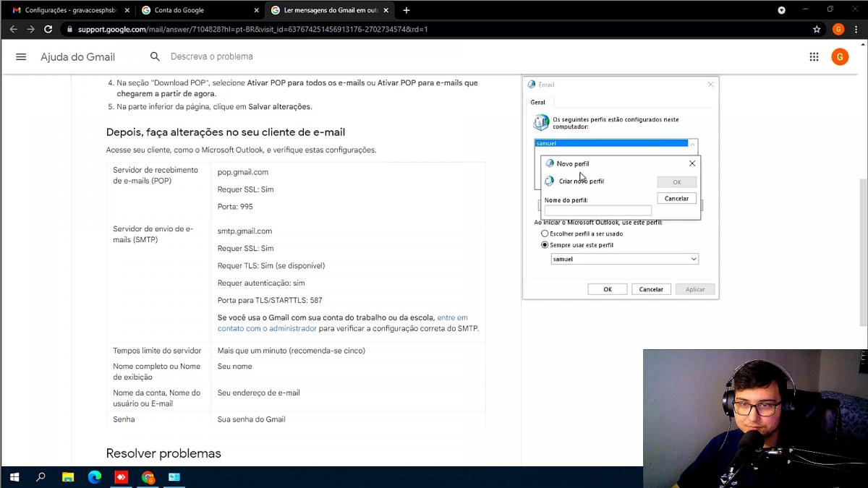The width and height of the screenshot is (868, 488).
Task: Open Chrome from the taskbar
Action: point(148,477)
